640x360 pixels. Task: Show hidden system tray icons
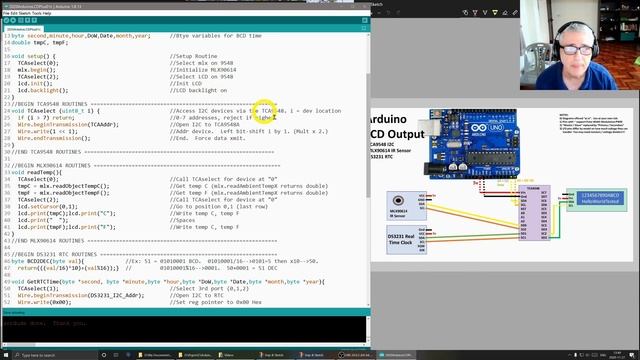(x=569, y=355)
